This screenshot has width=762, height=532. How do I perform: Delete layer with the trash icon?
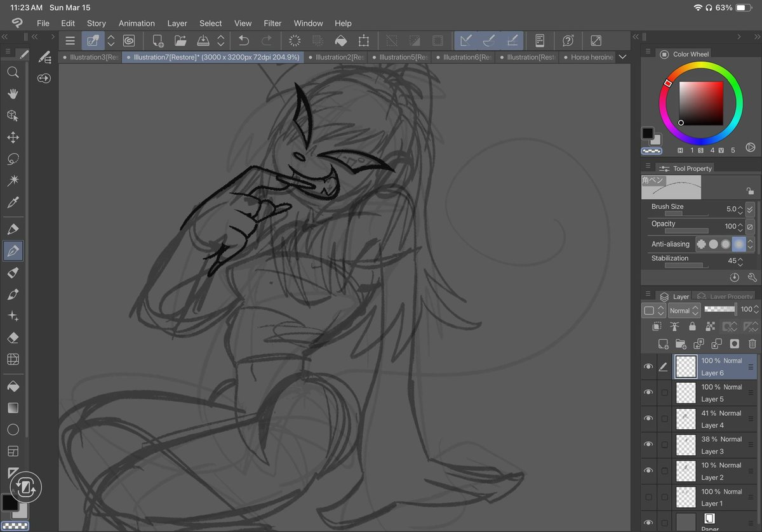pyautogui.click(x=752, y=343)
